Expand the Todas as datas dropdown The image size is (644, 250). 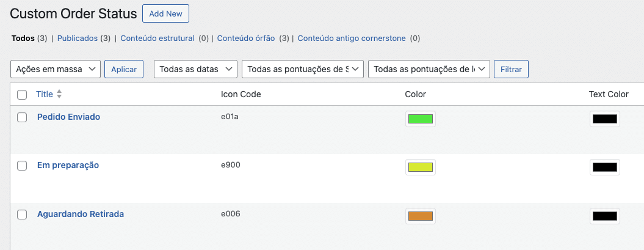pyautogui.click(x=195, y=69)
